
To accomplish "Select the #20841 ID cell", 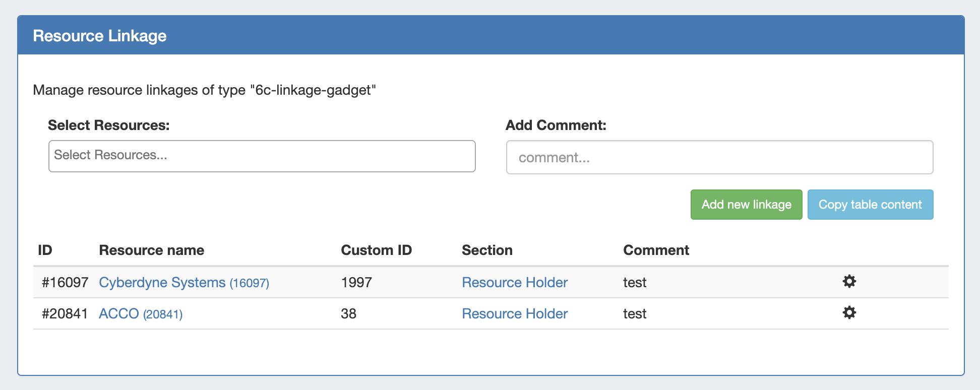I will pos(65,313).
